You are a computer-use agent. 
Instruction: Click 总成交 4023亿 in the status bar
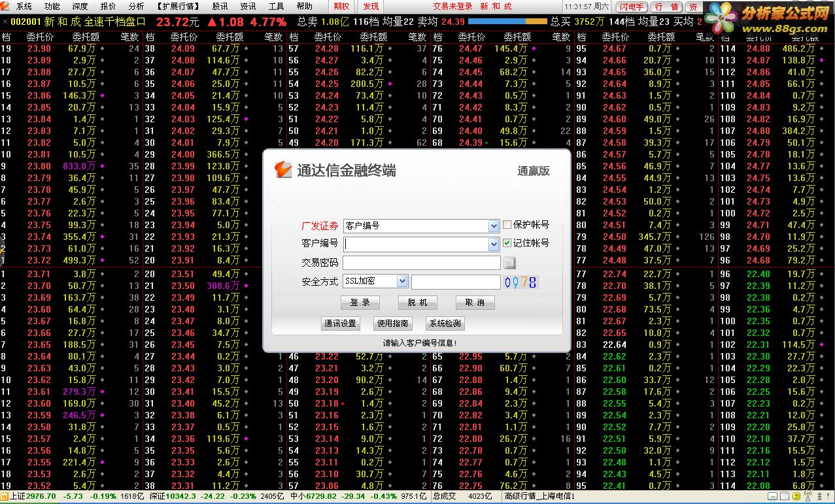click(462, 496)
